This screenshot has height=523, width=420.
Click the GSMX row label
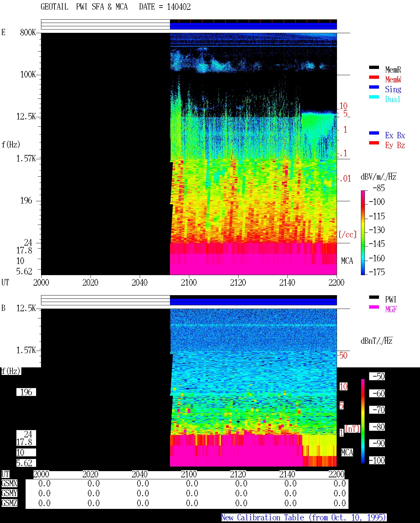click(9, 484)
